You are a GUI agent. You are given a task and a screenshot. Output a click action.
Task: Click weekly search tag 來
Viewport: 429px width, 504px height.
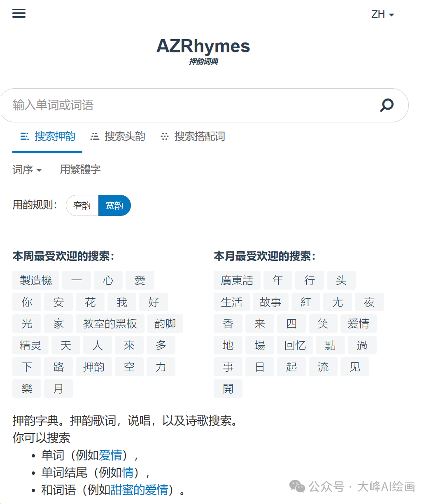point(129,345)
